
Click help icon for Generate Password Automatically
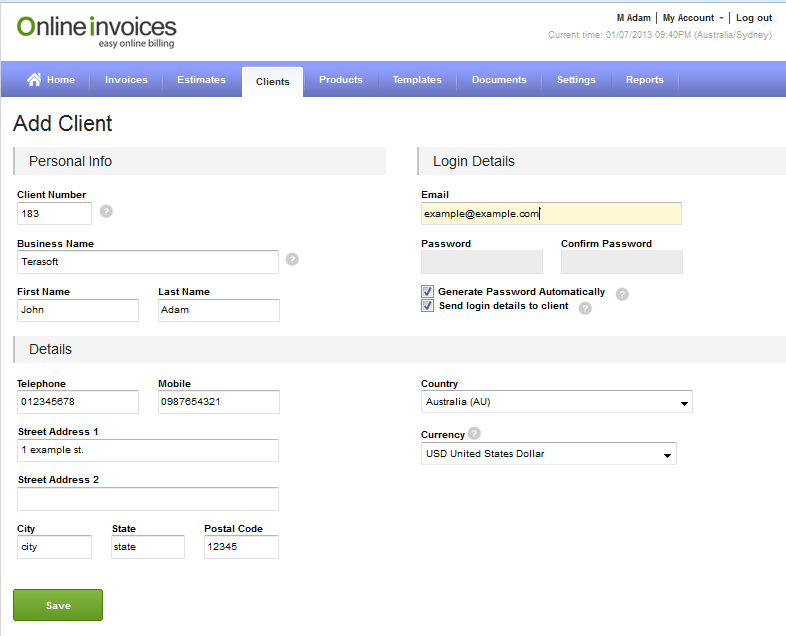click(622, 294)
